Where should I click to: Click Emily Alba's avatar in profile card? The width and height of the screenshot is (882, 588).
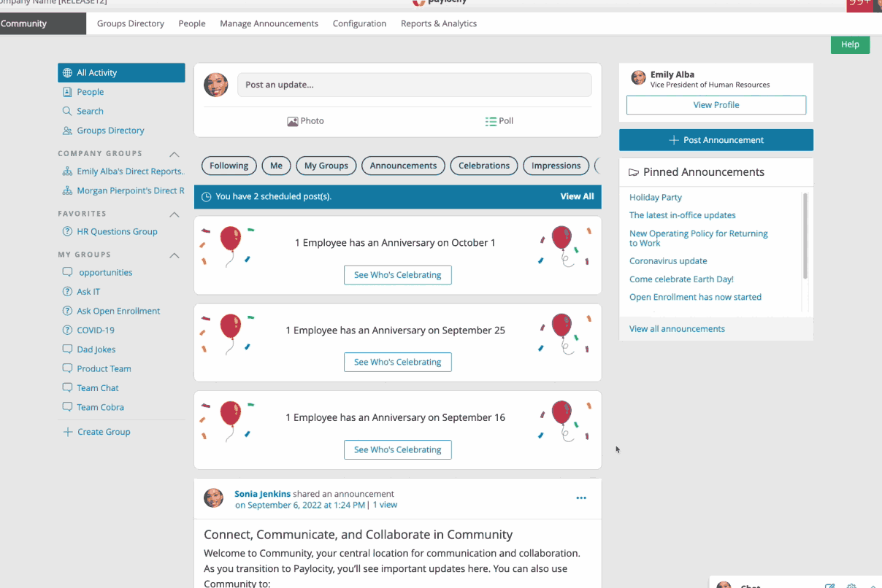pos(639,77)
